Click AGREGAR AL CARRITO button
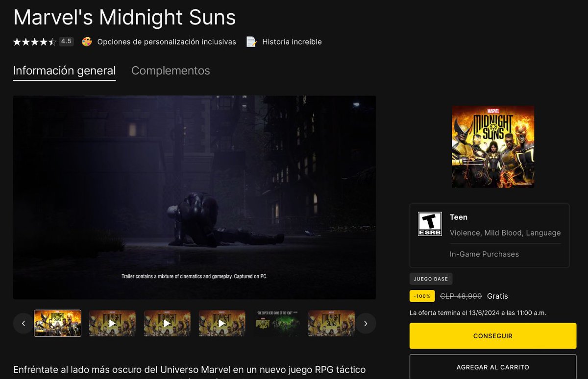Screen dimensions: 588x379 [493, 367]
